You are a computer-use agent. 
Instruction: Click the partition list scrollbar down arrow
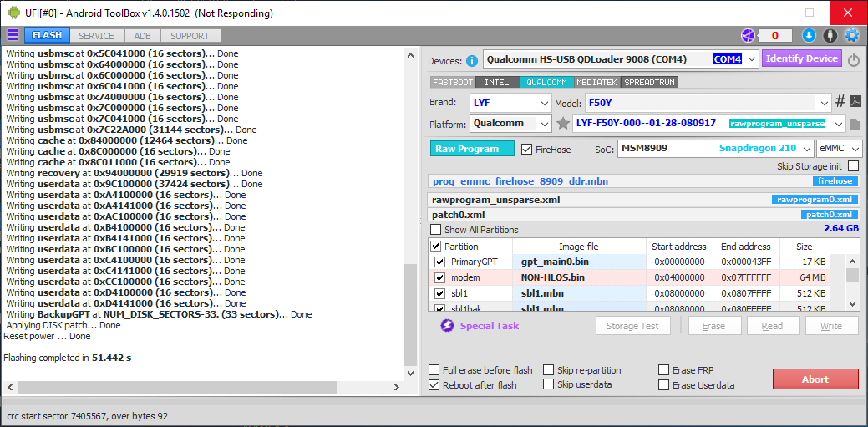click(x=852, y=303)
